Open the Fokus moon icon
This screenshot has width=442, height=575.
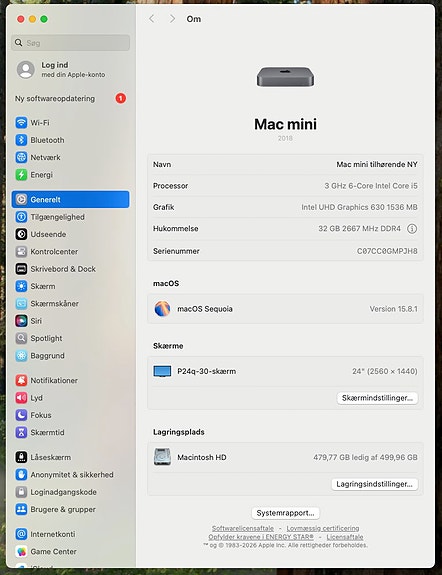point(21,415)
